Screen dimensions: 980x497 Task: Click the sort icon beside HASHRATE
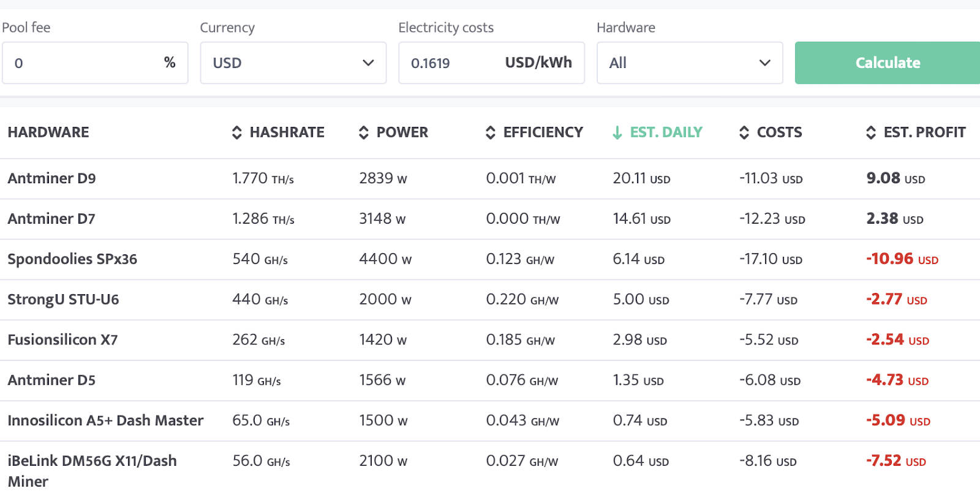tap(237, 132)
